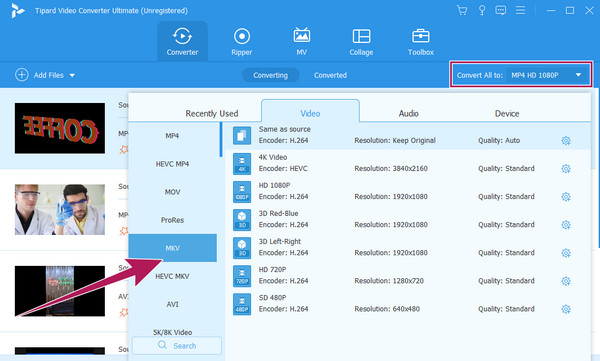Choose the HD 720P preset
Image resolution: width=600 pixels, height=361 pixels.
pos(409,276)
